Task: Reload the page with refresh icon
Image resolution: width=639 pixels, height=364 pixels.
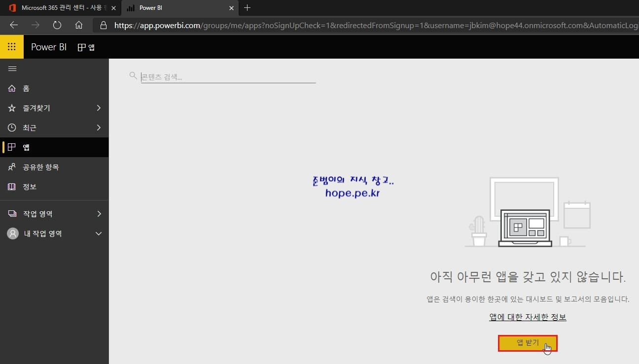Action: (57, 25)
